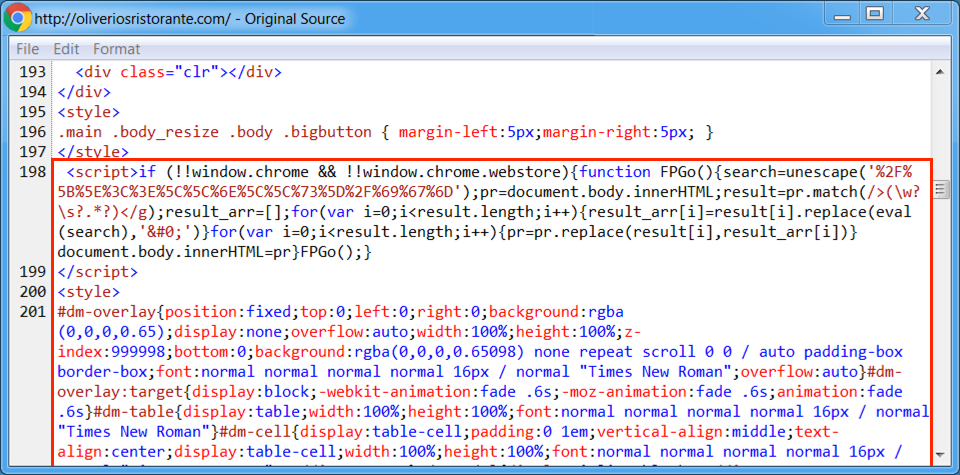This screenshot has height=475, width=960.
Task: Click the div class="clr" code line
Action: tap(178, 72)
